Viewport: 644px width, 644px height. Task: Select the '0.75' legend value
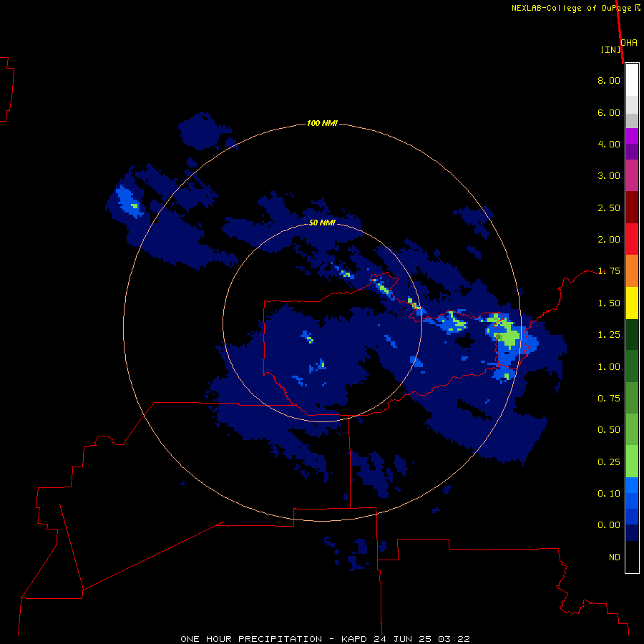point(609,399)
